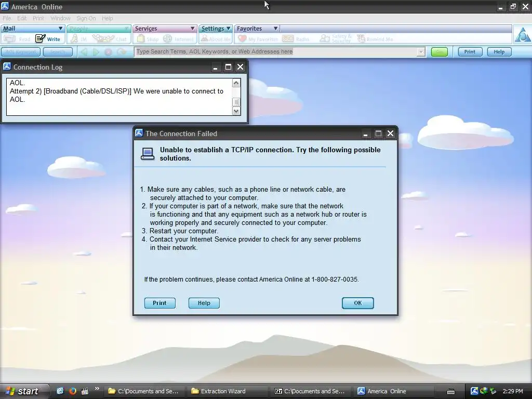Open the Help menu in menu bar
532x399 pixels.
pyautogui.click(x=107, y=18)
